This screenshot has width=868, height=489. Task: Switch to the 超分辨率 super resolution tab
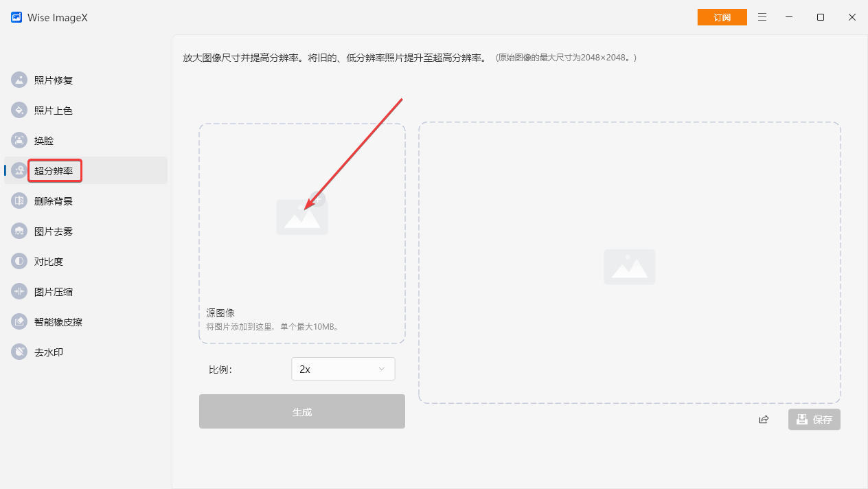click(x=54, y=170)
